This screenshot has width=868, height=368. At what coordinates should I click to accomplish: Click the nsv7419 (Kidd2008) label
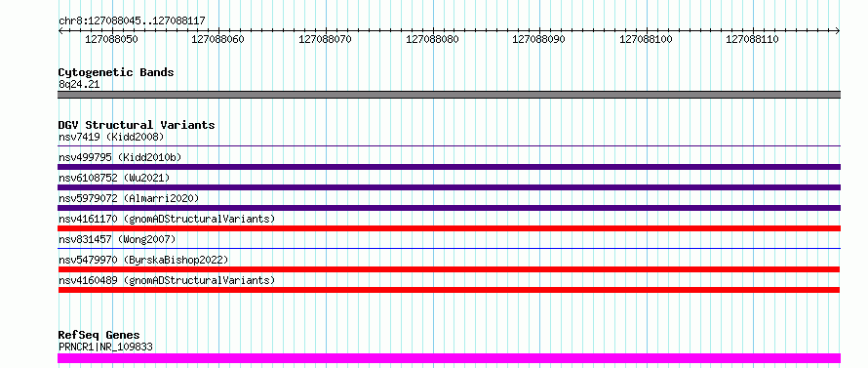tap(111, 137)
